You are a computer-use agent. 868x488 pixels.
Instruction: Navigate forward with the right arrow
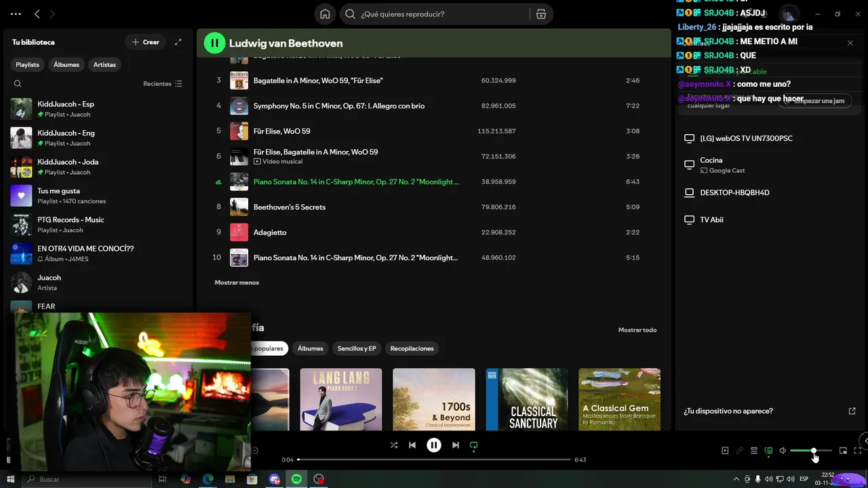(x=52, y=14)
